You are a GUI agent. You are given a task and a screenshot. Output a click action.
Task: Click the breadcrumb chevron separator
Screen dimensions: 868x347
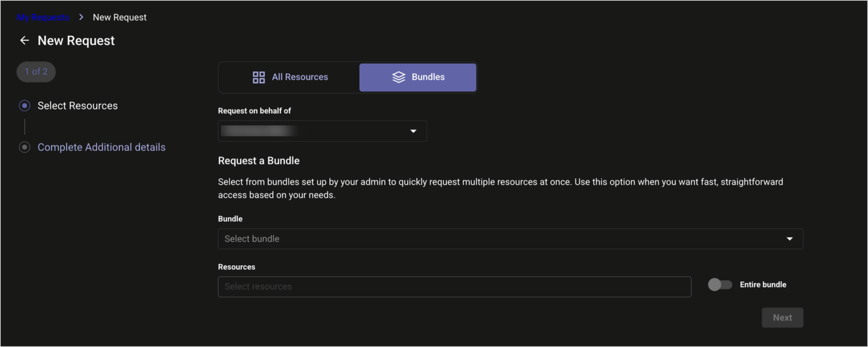81,17
